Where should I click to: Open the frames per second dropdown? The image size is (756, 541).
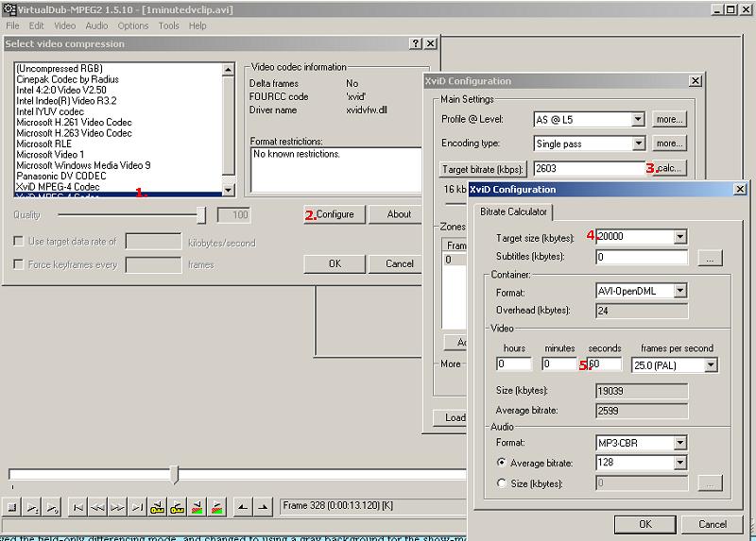point(711,365)
